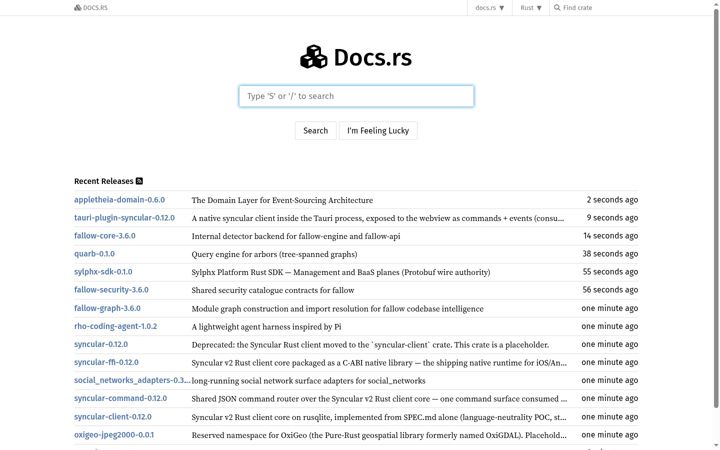720x450 pixels.
Task: Click 'long-running social network surface adapters' description
Action: point(309,381)
